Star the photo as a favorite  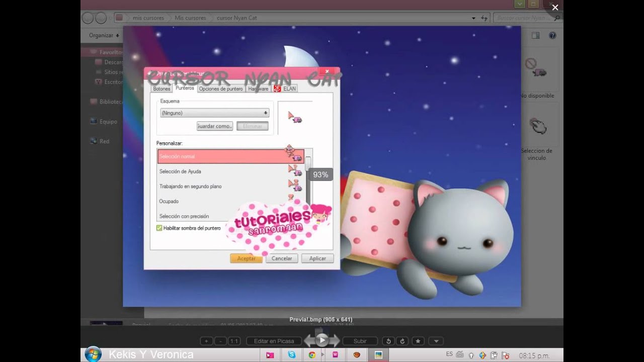pyautogui.click(x=419, y=341)
